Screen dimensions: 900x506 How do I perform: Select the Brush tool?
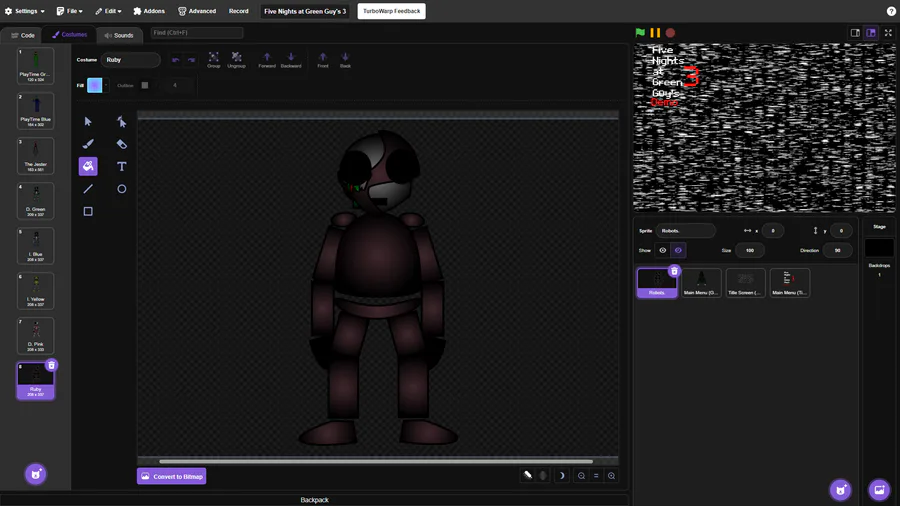(88, 144)
